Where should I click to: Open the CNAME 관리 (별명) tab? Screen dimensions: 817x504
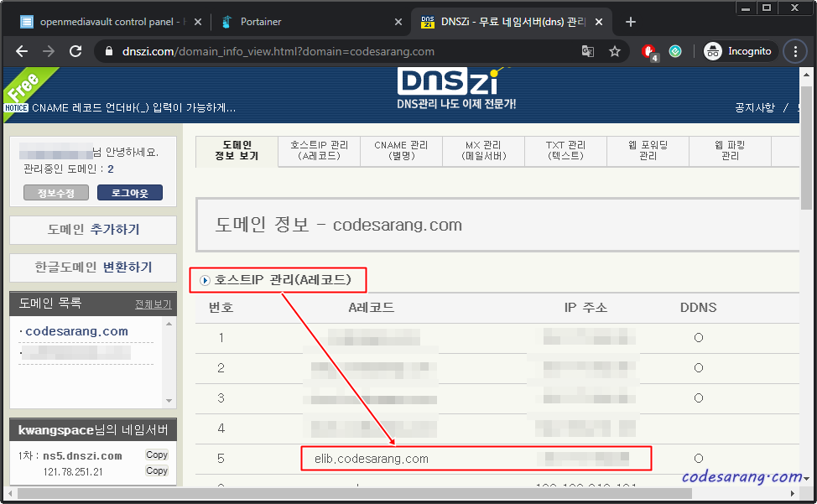pos(401,150)
